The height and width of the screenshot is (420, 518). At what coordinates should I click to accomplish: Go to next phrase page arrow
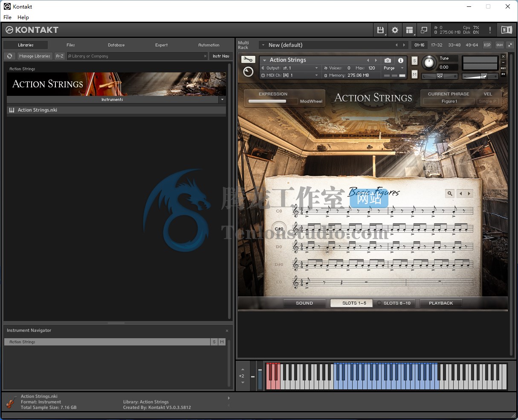pyautogui.click(x=469, y=193)
